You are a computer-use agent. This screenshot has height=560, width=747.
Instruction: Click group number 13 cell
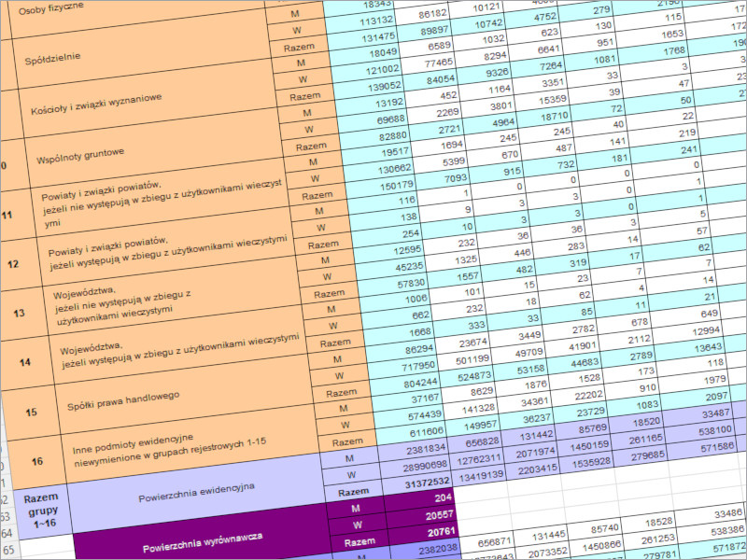pos(19,313)
